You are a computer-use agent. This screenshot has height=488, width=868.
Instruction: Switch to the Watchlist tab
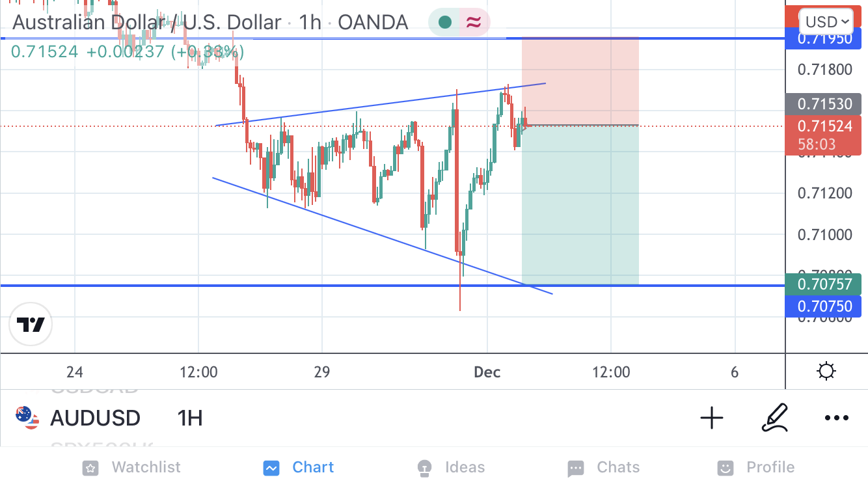131,467
